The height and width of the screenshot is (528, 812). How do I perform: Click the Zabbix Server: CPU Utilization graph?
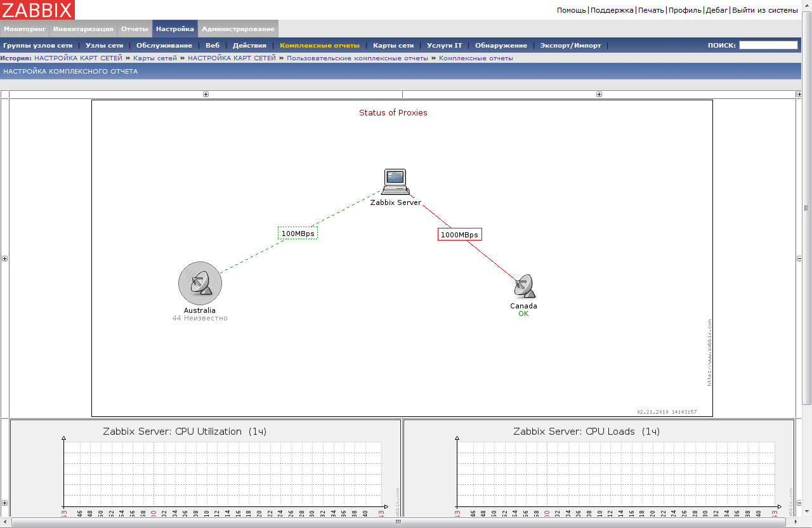(206, 467)
